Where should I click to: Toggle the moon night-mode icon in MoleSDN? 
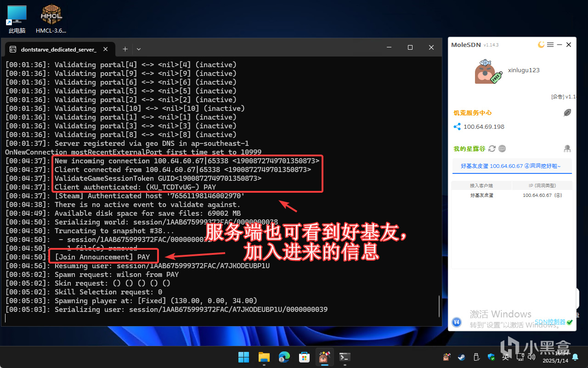(x=541, y=45)
